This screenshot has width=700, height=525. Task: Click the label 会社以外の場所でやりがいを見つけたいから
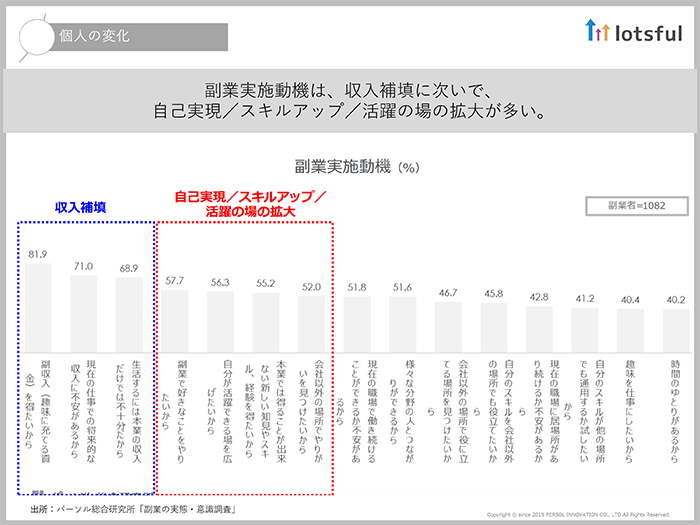tap(311, 411)
